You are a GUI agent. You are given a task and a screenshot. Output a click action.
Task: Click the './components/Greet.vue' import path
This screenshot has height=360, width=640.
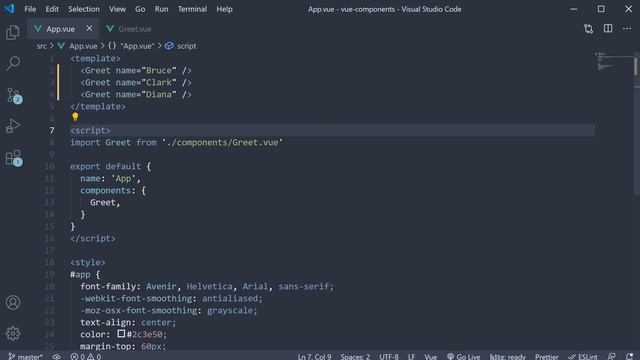click(x=222, y=142)
